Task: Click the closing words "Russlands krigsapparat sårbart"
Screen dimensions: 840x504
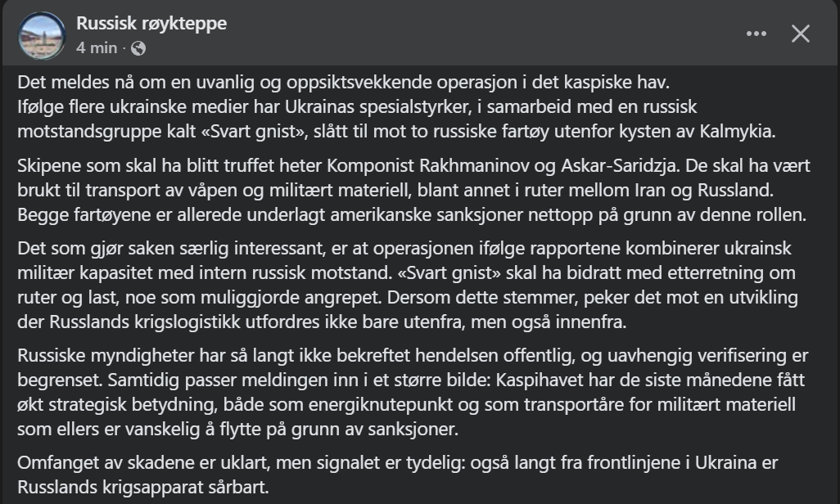Action: [x=142, y=487]
